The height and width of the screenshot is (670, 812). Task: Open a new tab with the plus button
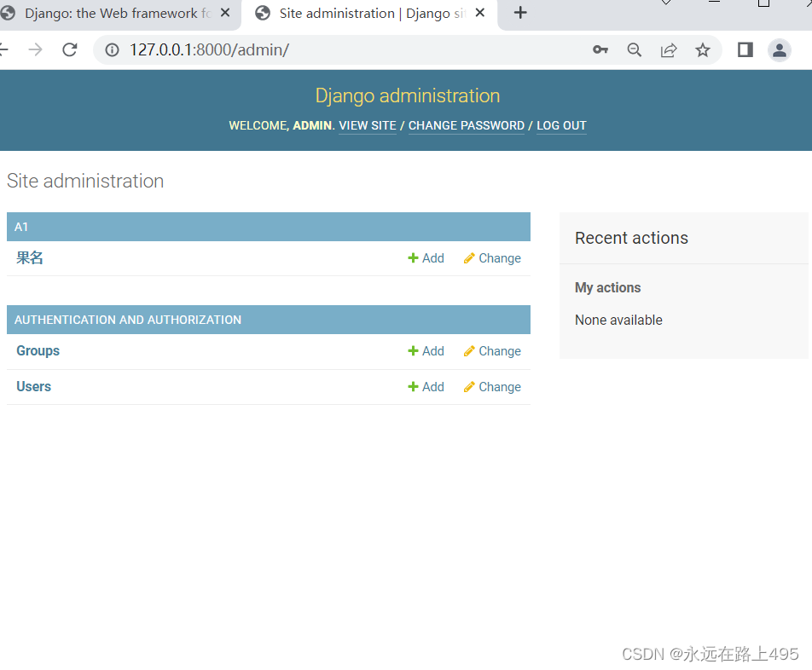520,13
